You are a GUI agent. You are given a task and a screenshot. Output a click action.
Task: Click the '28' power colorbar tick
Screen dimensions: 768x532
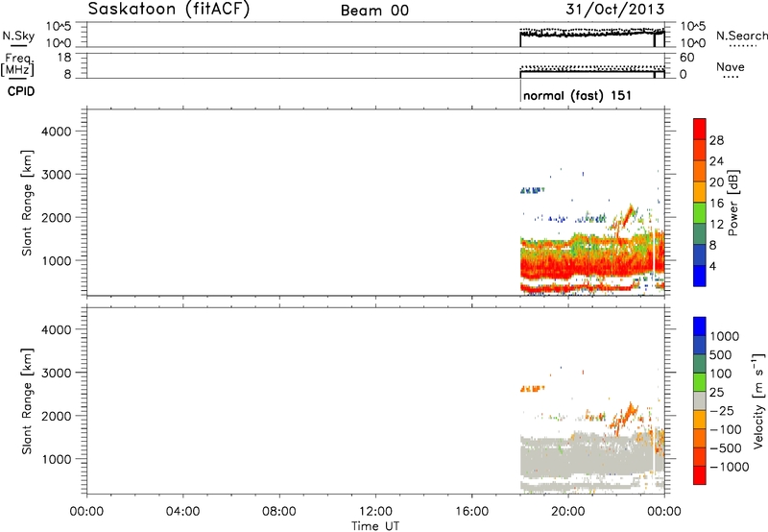pyautogui.click(x=716, y=140)
